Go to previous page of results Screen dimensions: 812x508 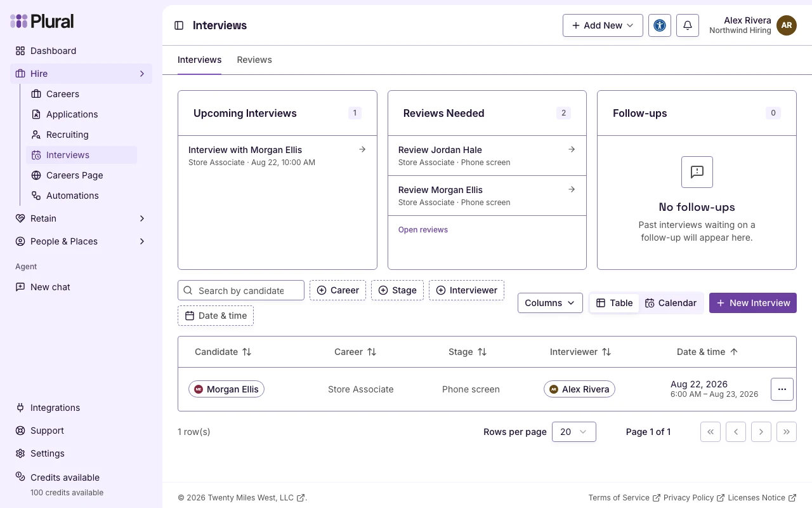pos(736,432)
